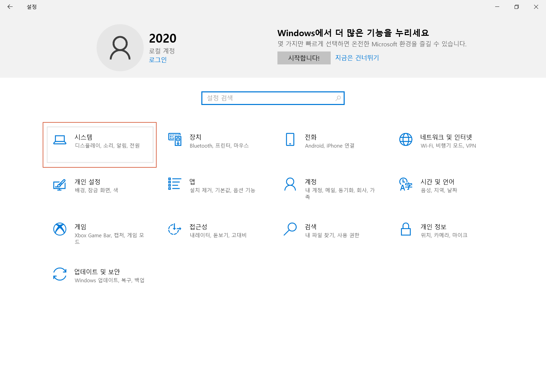The height and width of the screenshot is (392, 546).
Task: Open the 네트워크 및 인터넷 globe icon
Action: 406,139
